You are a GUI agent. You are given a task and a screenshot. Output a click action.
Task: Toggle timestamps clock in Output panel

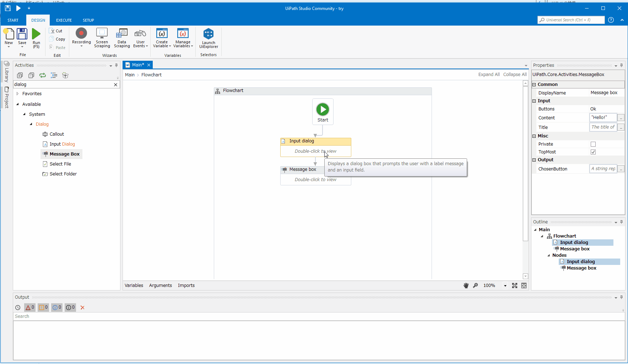[x=18, y=308]
